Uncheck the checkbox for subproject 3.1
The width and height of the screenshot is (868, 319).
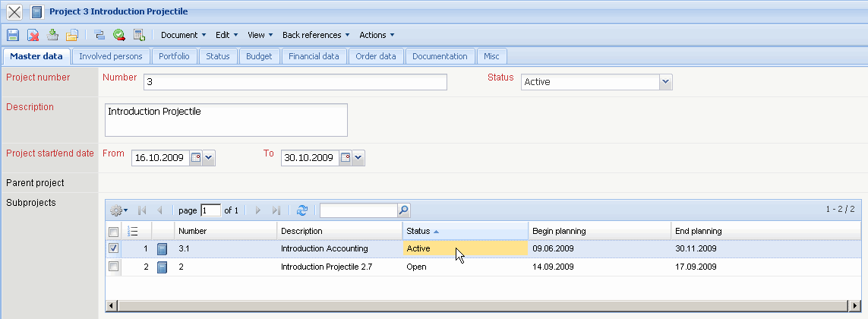point(113,248)
